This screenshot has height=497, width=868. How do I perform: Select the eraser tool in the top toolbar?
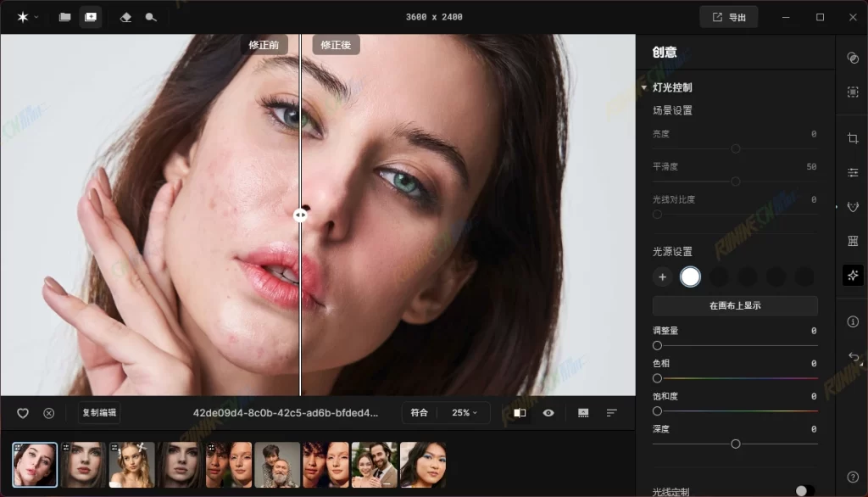[x=125, y=17]
